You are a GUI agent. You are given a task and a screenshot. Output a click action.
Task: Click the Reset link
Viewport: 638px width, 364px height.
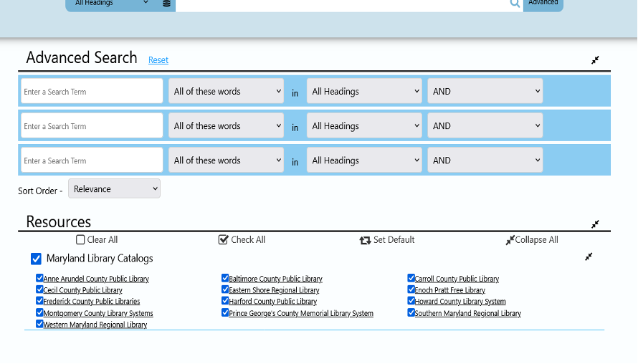pyautogui.click(x=158, y=60)
